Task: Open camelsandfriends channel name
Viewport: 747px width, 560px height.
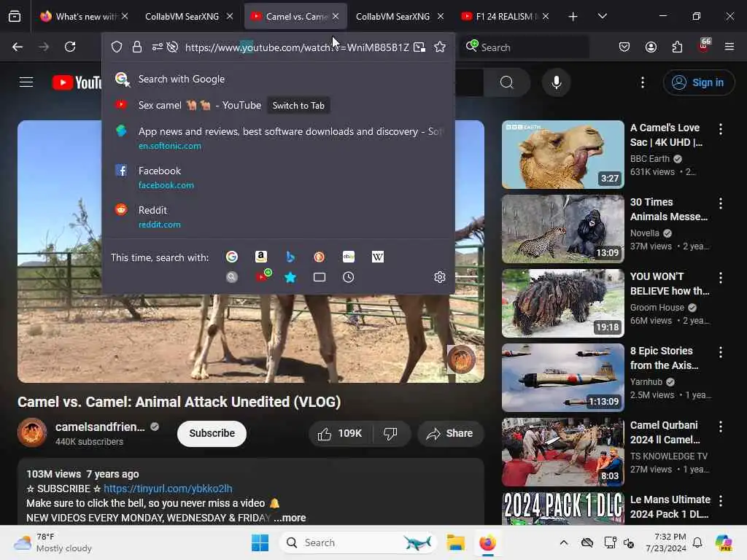Action: click(x=100, y=427)
